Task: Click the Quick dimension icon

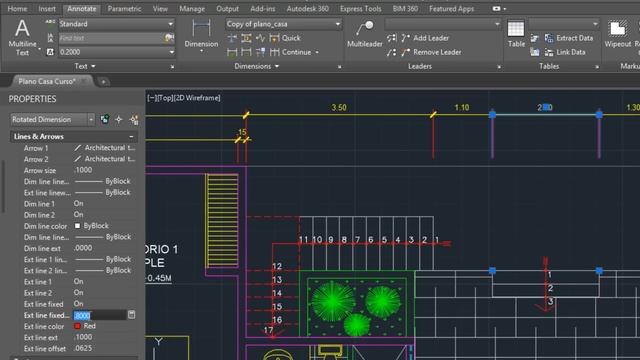Action: (275, 38)
